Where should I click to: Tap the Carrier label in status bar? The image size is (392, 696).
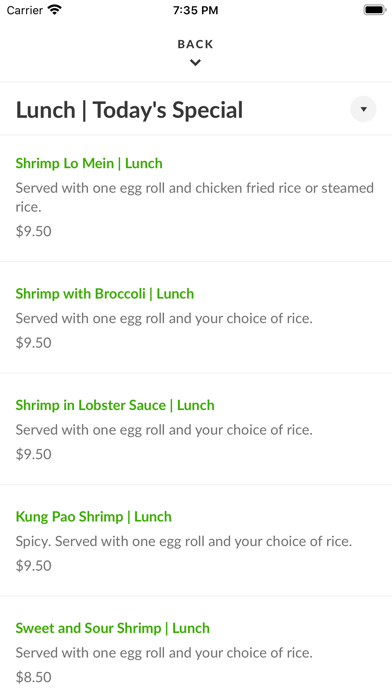[x=25, y=10]
